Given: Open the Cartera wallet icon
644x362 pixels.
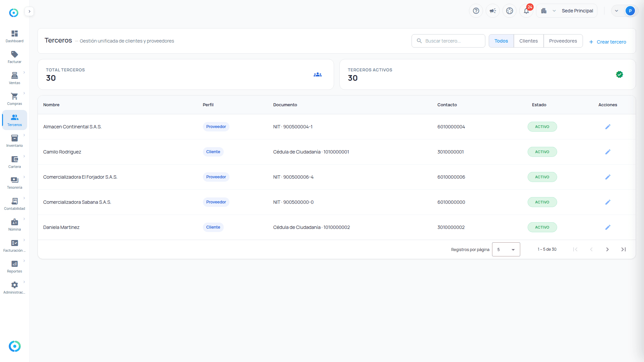Looking at the screenshot, I should click(x=14, y=159).
